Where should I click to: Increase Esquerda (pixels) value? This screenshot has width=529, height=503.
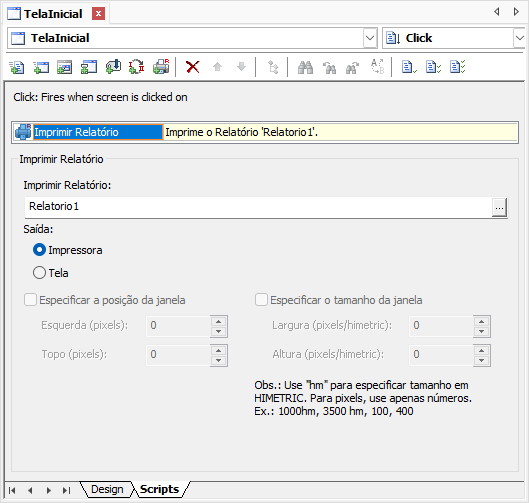(x=219, y=321)
